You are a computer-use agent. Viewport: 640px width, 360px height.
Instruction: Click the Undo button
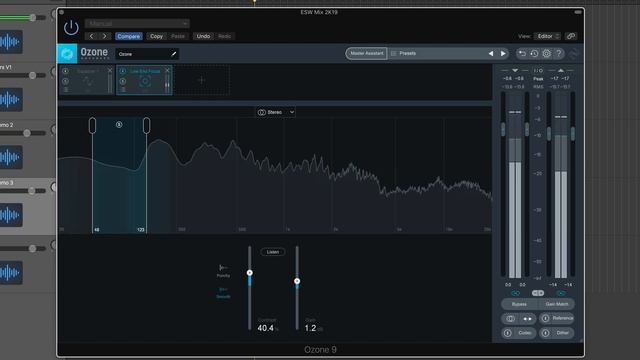pyautogui.click(x=203, y=36)
